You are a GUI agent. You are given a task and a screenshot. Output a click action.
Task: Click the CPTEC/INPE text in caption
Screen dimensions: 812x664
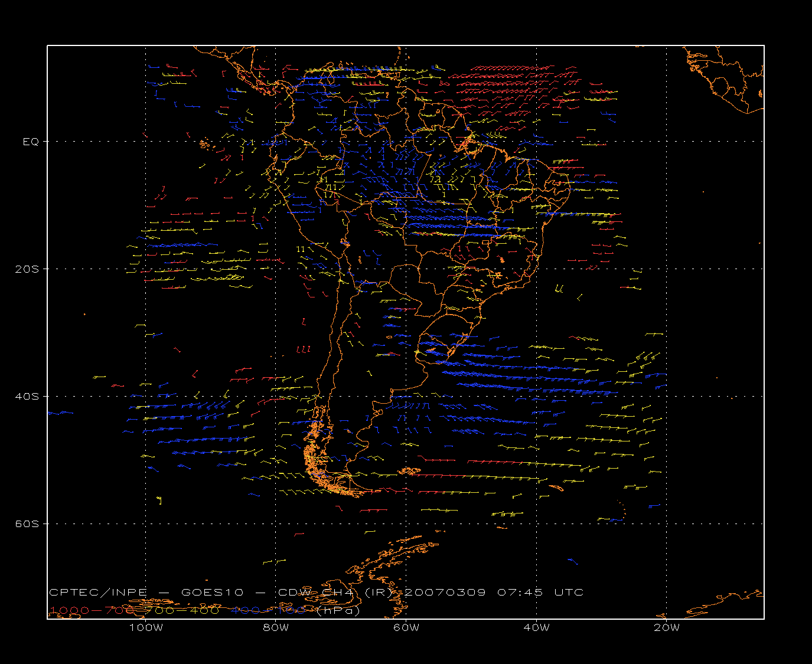click(98, 592)
